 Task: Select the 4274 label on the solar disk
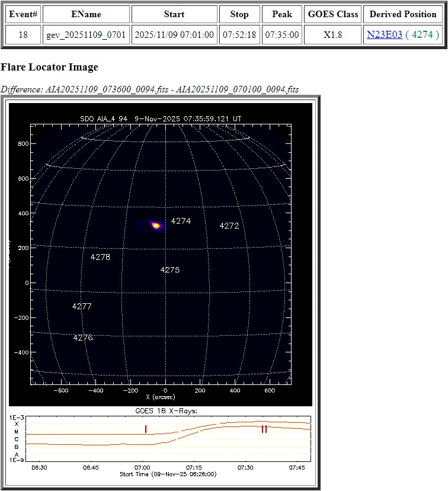click(x=181, y=221)
